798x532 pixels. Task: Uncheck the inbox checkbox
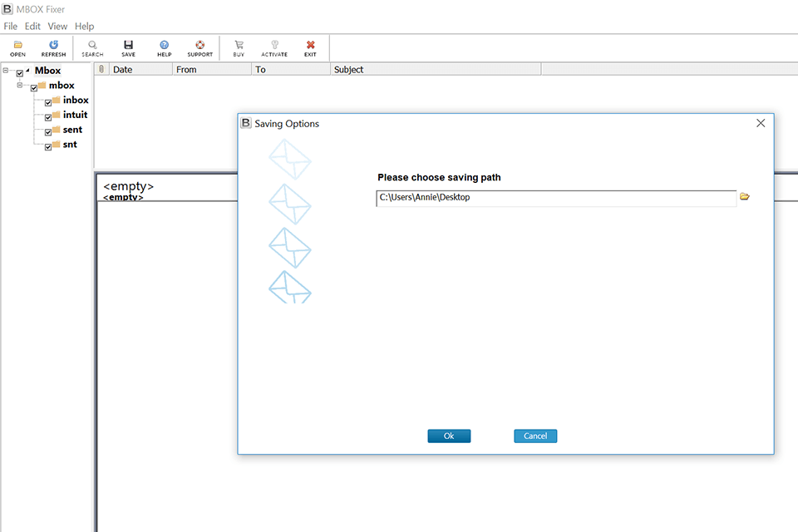[48, 103]
